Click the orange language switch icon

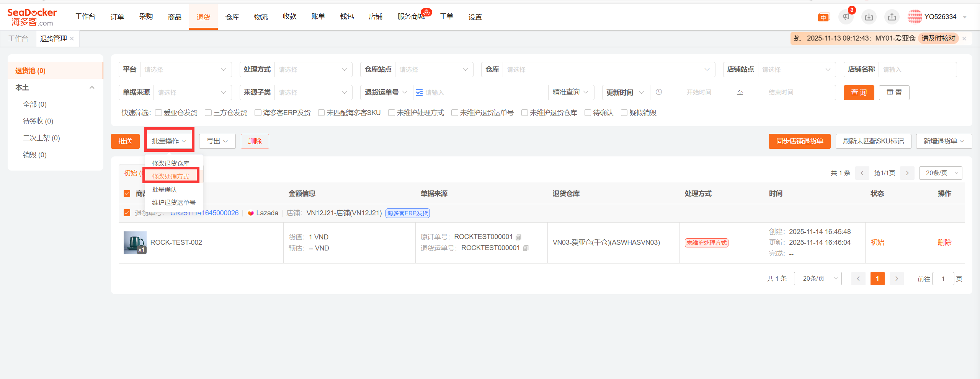point(823,17)
